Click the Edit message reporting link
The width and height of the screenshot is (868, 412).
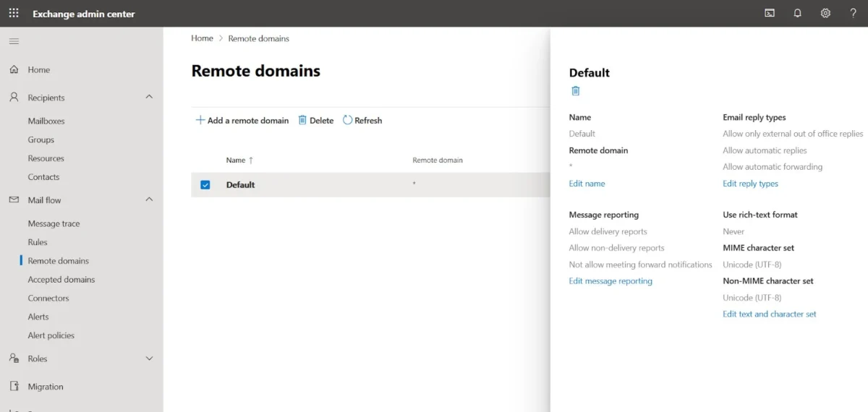coord(610,281)
